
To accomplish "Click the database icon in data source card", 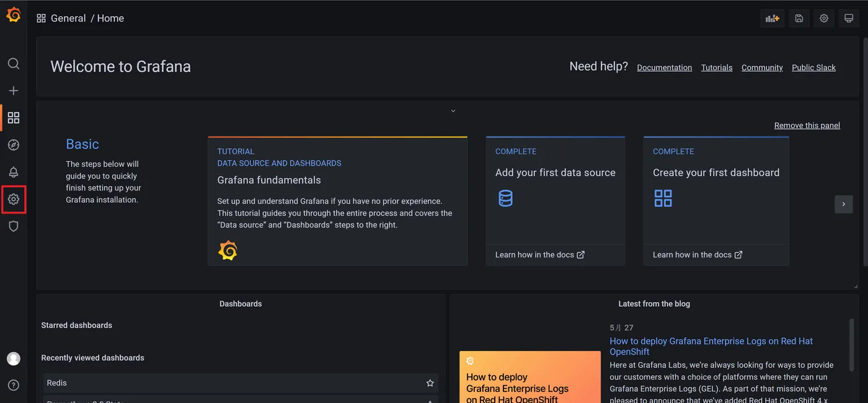I will coord(506,198).
